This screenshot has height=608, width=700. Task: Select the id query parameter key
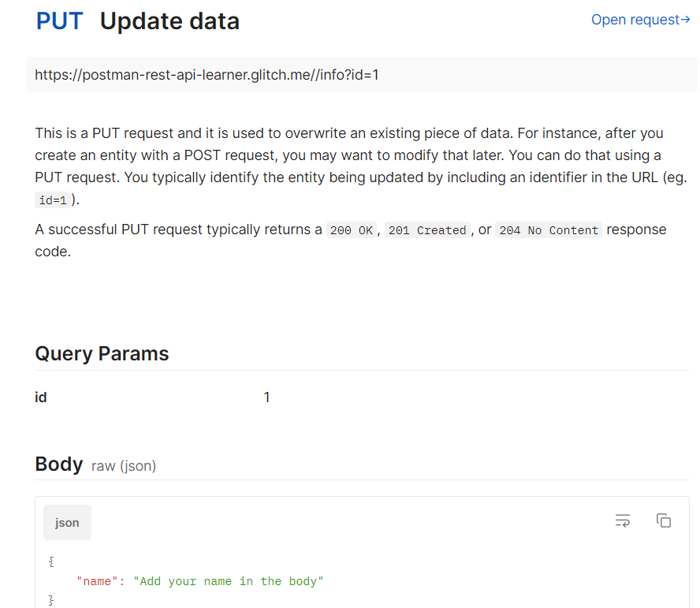click(x=41, y=397)
